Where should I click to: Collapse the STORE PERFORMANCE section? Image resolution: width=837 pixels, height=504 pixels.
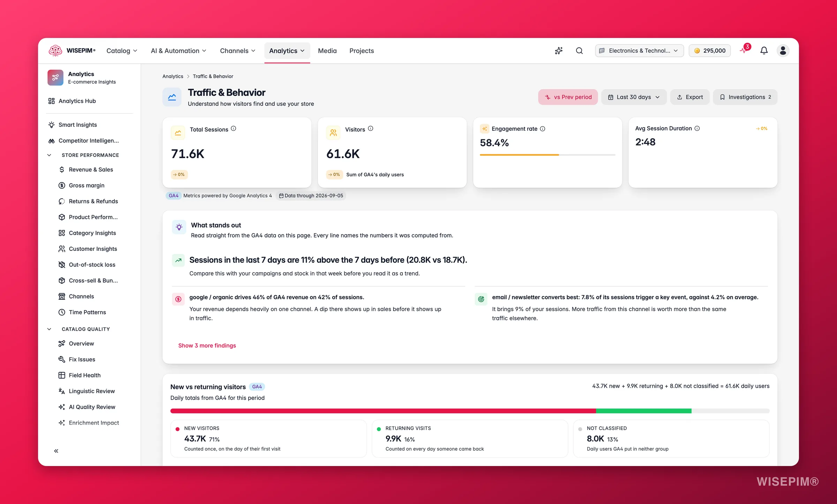coord(49,155)
